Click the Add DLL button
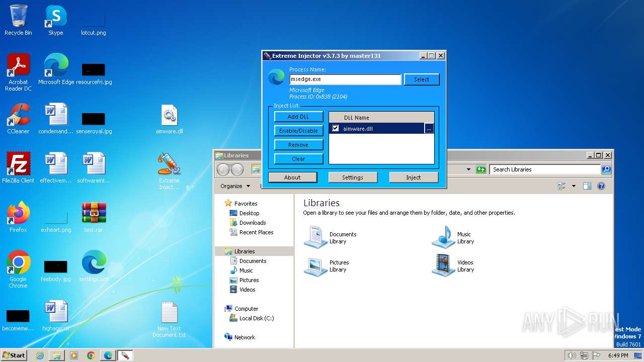 click(x=298, y=117)
